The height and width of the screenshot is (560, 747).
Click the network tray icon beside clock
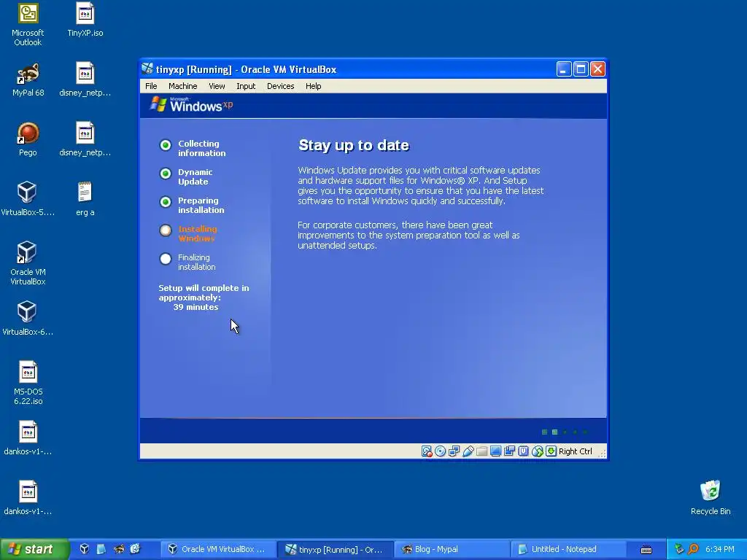[x=679, y=549]
